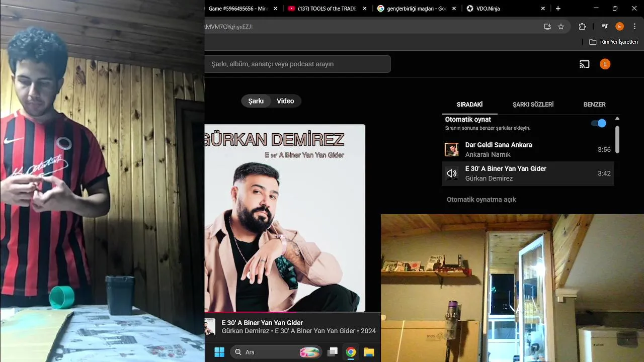Viewport: 644px width, 362px height.
Task: Open the ŞARKI SÖZLERİ tab
Action: click(x=533, y=105)
